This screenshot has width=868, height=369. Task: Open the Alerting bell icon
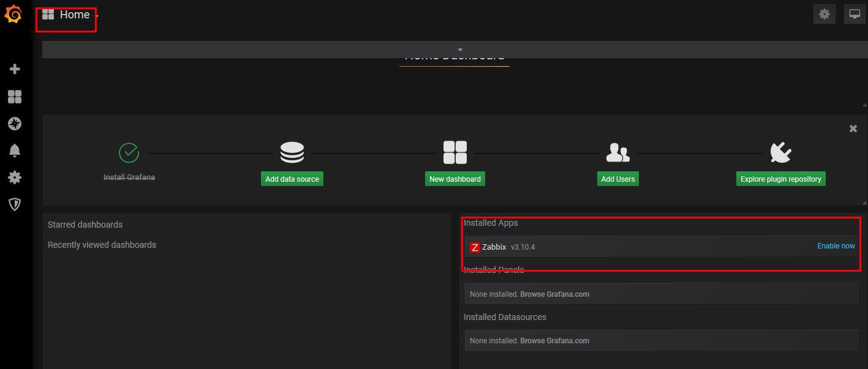15,151
